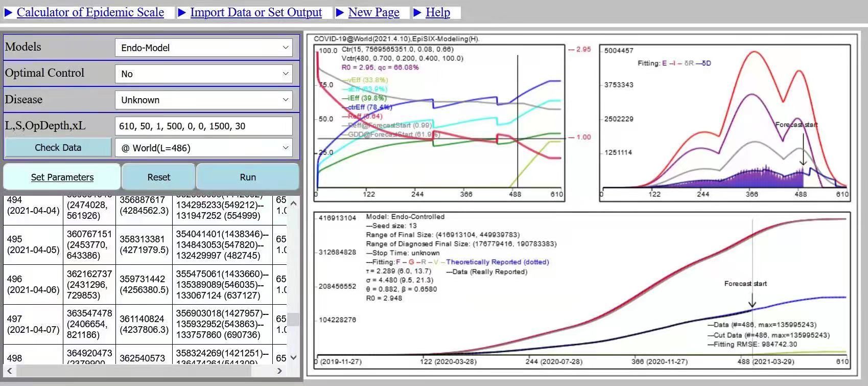Click the table's horizontal scroll right arrow
868x386 pixels.
pyautogui.click(x=279, y=371)
